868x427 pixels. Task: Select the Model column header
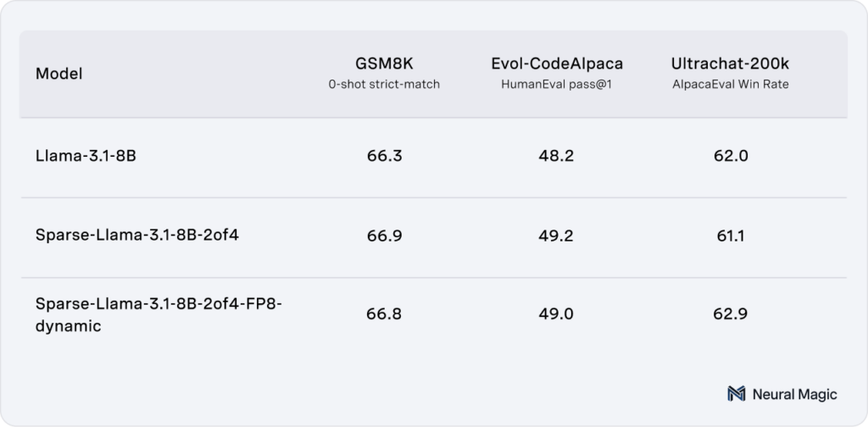(58, 75)
